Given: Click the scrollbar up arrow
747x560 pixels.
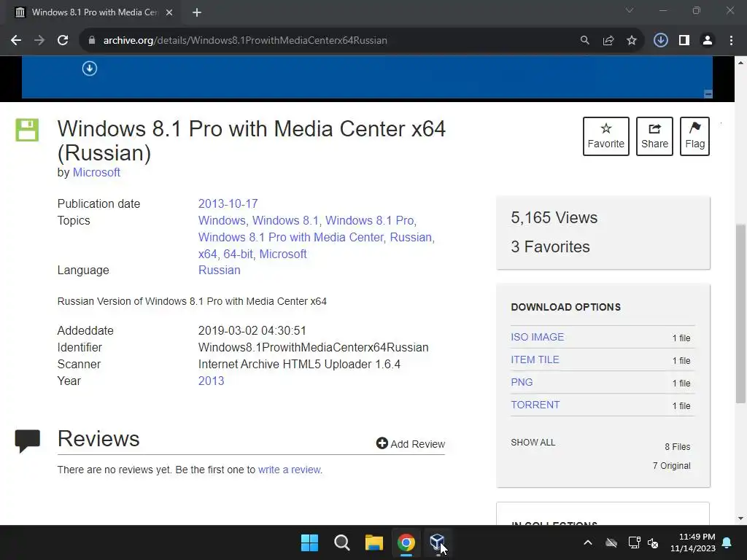Looking at the screenshot, I should point(741,63).
